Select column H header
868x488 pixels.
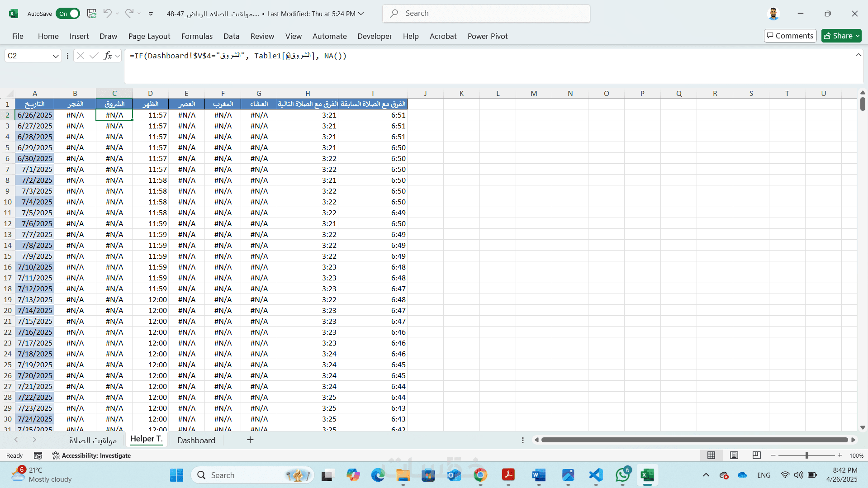point(308,94)
